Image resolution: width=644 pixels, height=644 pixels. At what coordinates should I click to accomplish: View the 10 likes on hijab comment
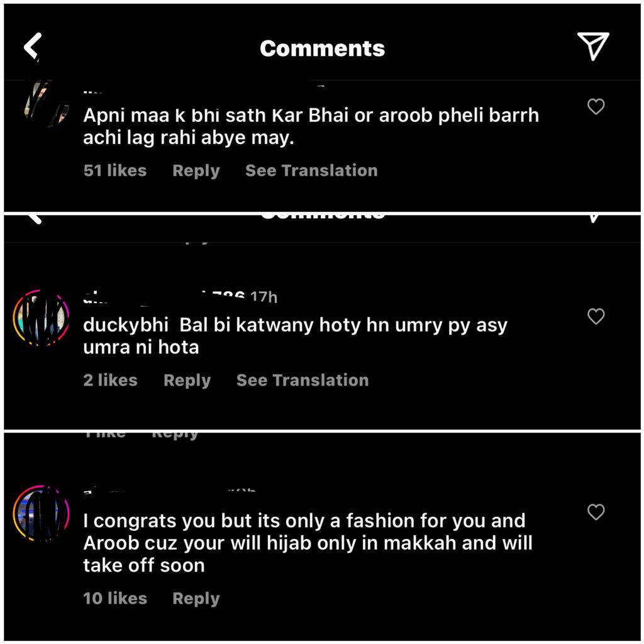pos(115,599)
